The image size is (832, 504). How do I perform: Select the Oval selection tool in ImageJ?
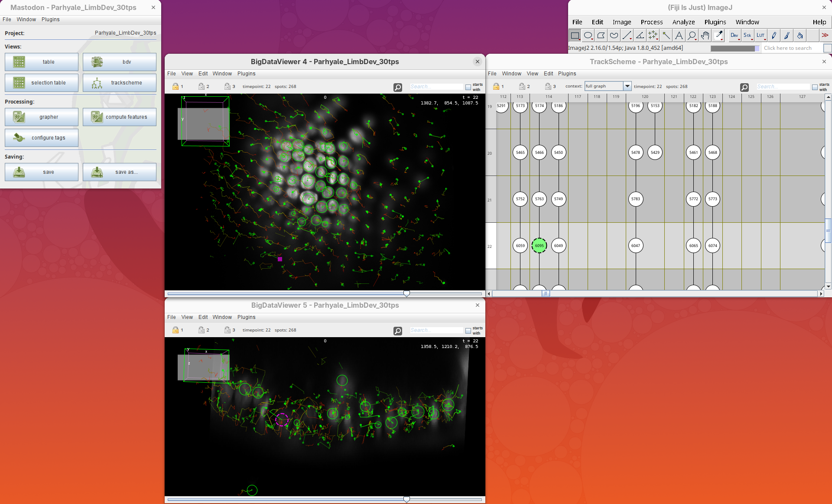(x=588, y=36)
